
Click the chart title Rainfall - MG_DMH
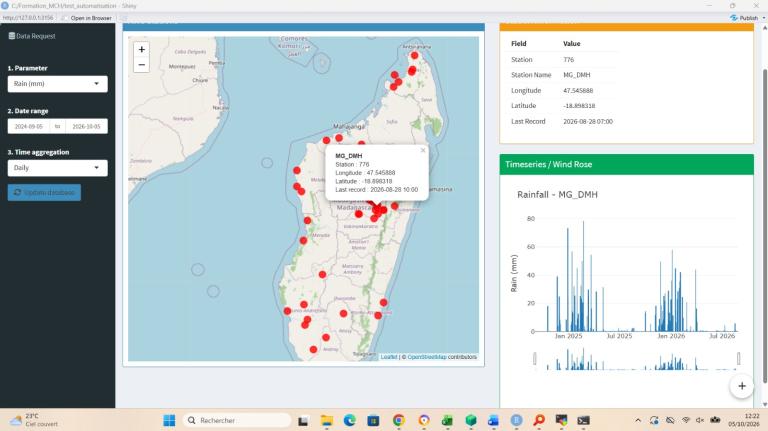557,194
